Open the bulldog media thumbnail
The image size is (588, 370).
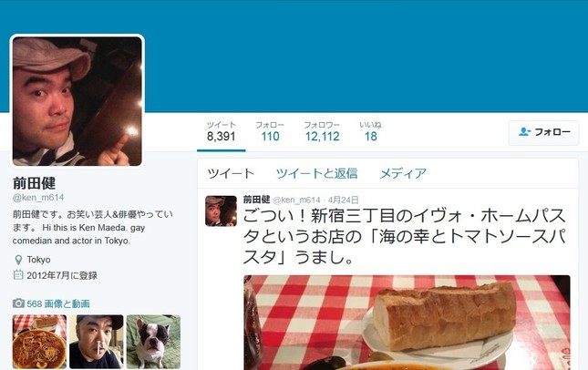click(153, 342)
